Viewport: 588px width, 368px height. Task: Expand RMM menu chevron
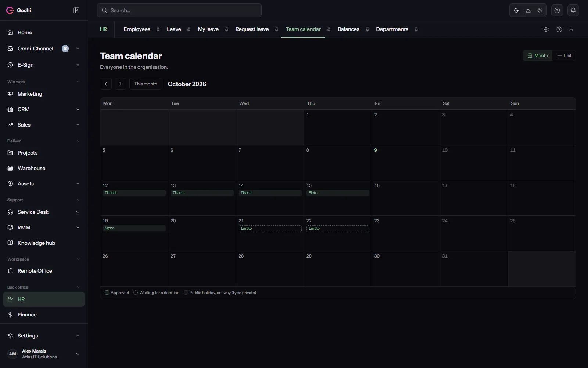click(78, 227)
